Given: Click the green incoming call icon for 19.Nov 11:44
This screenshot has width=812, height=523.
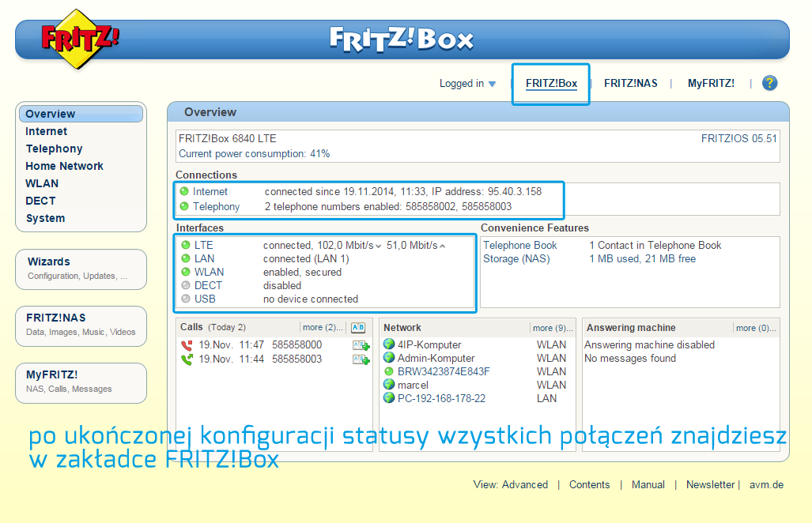Looking at the screenshot, I should [x=187, y=358].
